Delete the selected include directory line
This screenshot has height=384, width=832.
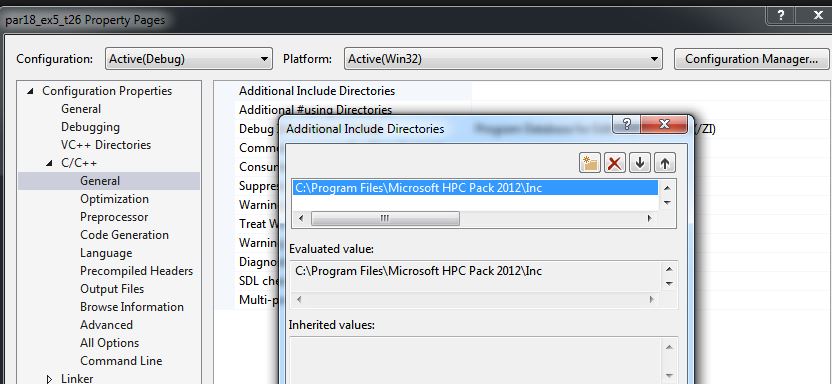coord(614,163)
